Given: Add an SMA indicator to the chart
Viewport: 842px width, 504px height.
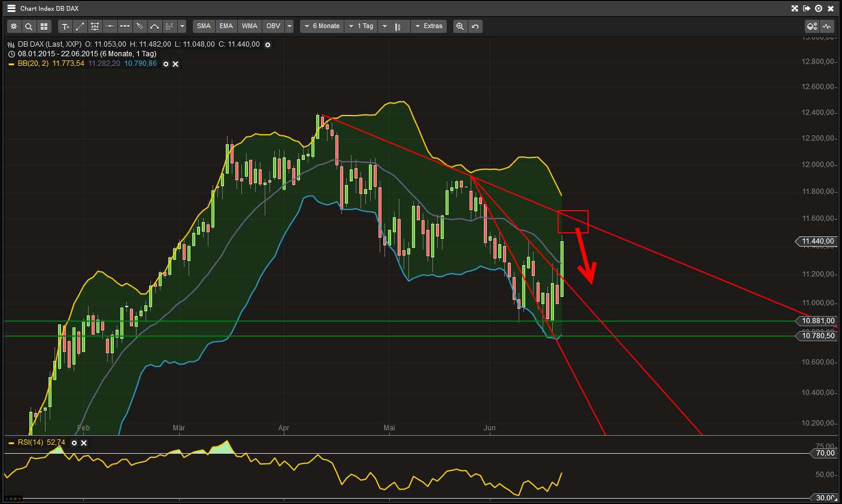Looking at the screenshot, I should tap(203, 26).
